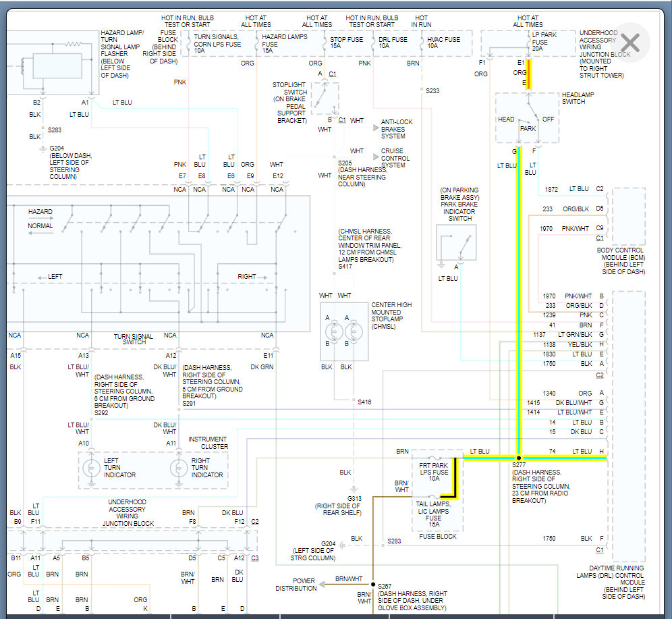
Task: Click wire number '1830' LT BLU row
Action: (549, 354)
